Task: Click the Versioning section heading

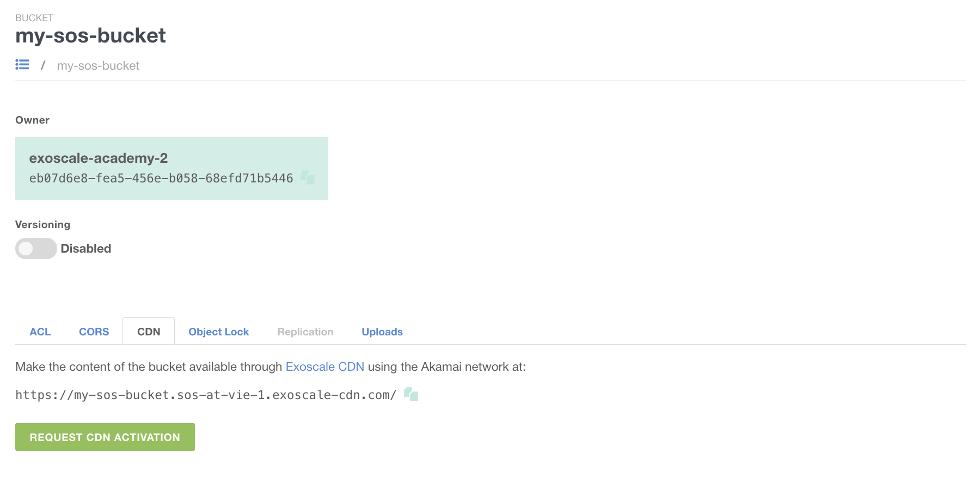Action: (x=42, y=224)
